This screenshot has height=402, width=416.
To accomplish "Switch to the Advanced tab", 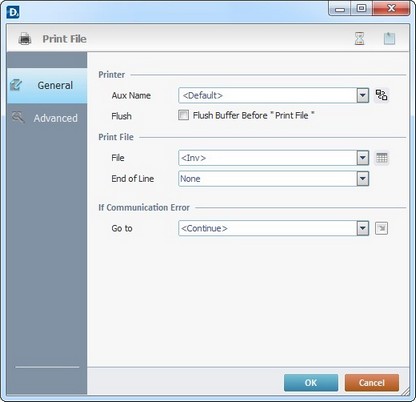I will tap(47, 118).
